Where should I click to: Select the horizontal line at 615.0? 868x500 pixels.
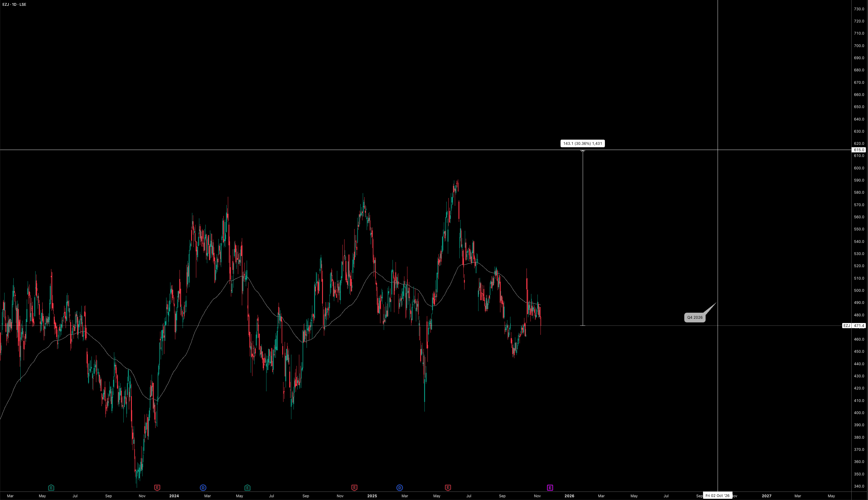[x=275, y=150]
